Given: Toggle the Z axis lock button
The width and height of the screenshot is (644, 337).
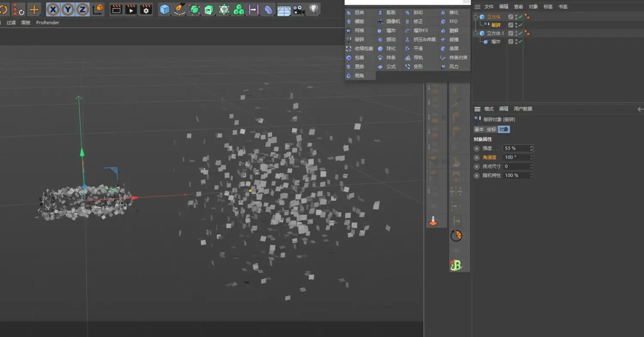Looking at the screenshot, I should (x=83, y=9).
